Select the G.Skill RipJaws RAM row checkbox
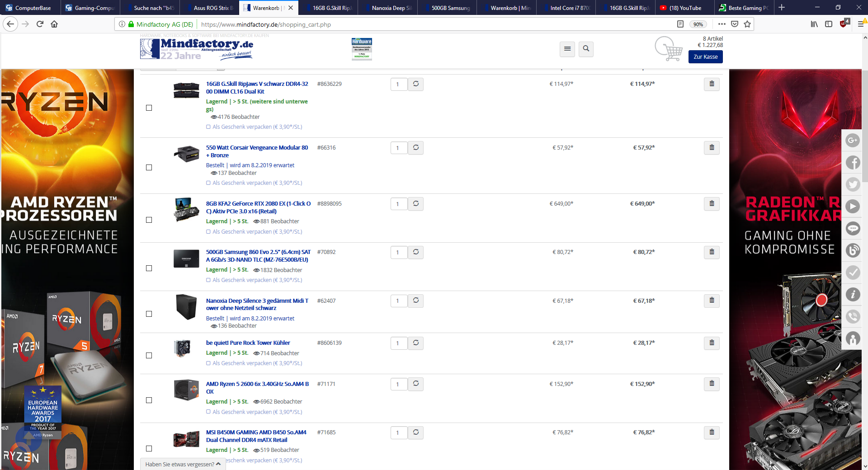The height and width of the screenshot is (470, 868). tap(149, 108)
